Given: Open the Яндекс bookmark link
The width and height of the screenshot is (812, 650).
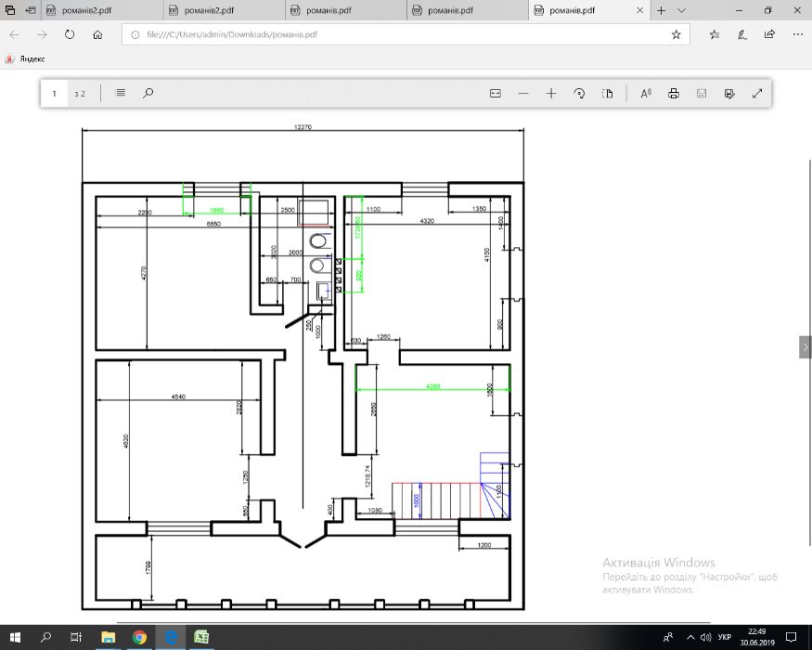Looking at the screenshot, I should (x=26, y=58).
